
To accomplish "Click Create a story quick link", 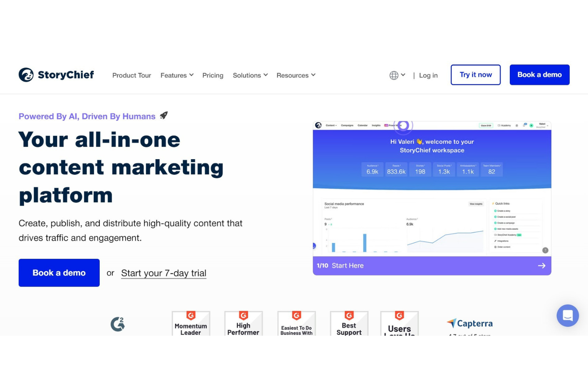I will point(502,211).
